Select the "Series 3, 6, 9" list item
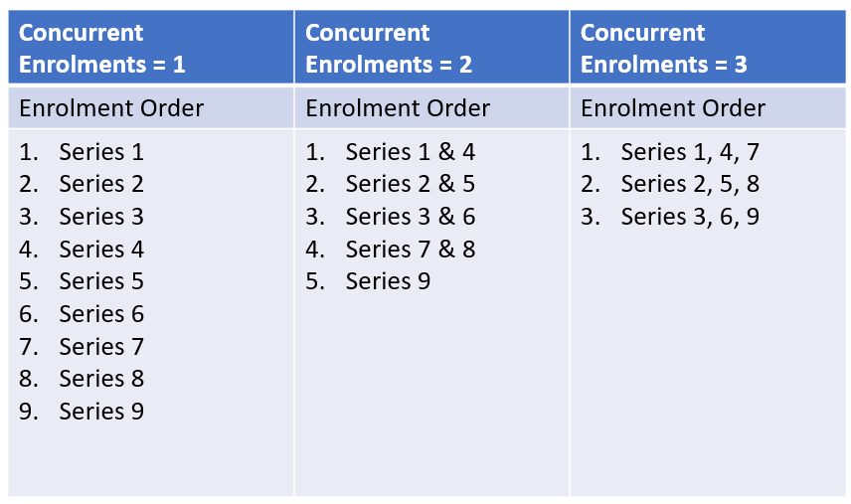Screen dimensions: 851x504 [x=690, y=217]
